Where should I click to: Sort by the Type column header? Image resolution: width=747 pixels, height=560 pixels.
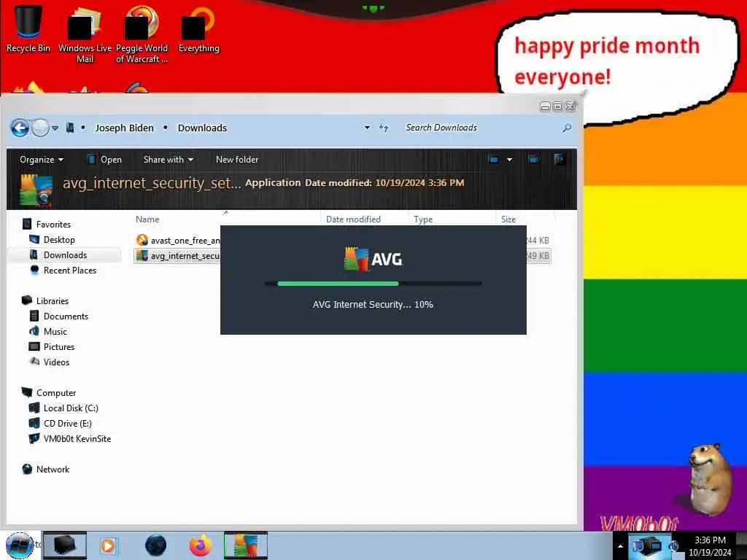(x=423, y=219)
